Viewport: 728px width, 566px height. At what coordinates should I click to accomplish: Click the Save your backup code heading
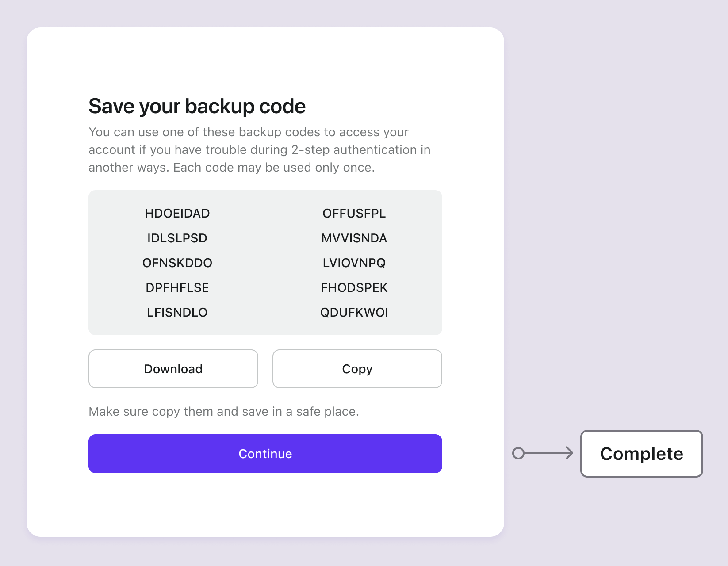click(197, 106)
